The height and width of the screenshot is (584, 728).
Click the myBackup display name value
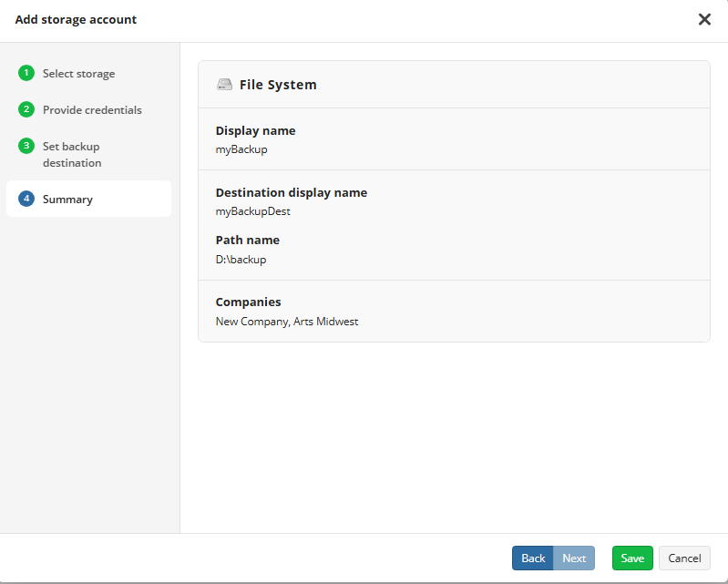[241, 149]
